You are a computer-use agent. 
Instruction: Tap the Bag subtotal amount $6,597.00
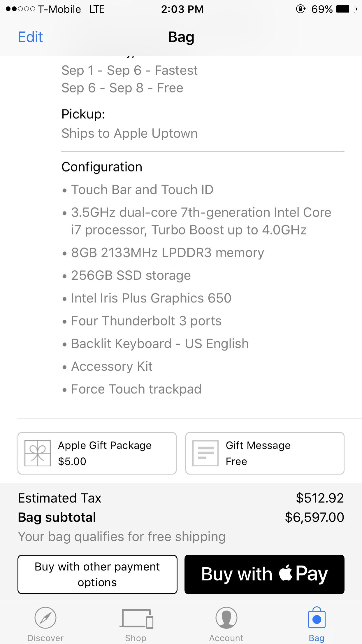click(x=314, y=517)
